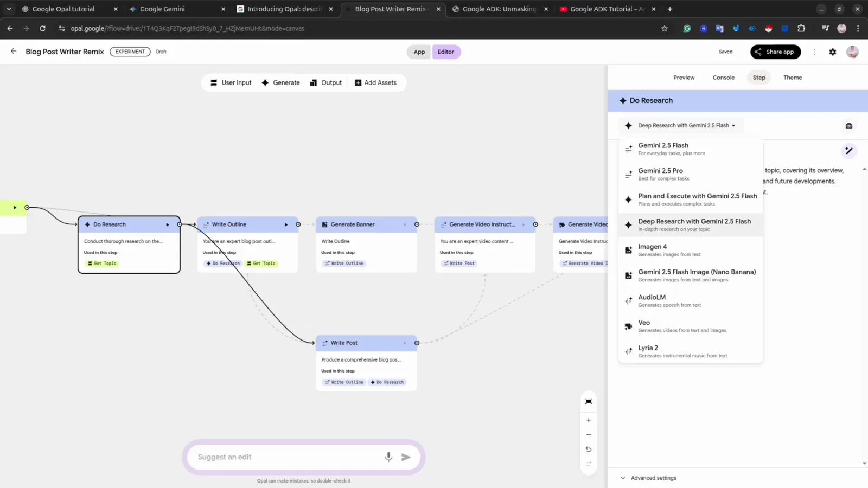This screenshot has height=488, width=868.
Task: Add an Output step
Action: [325, 83]
